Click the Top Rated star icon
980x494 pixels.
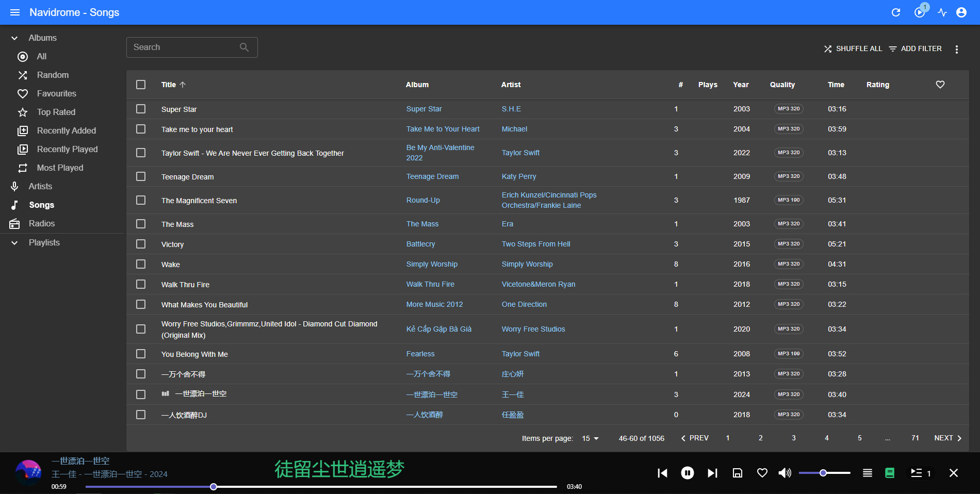tap(23, 112)
